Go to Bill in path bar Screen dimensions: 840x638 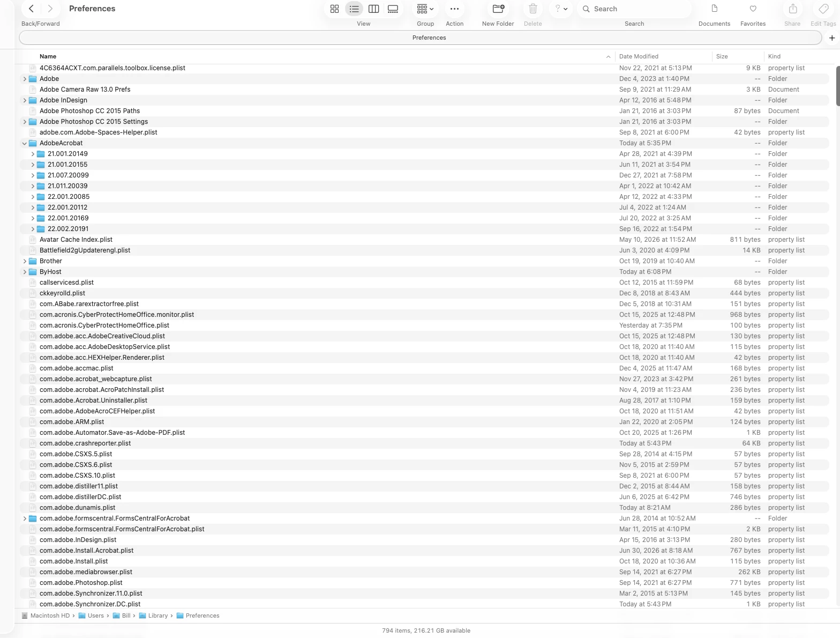(x=122, y=615)
